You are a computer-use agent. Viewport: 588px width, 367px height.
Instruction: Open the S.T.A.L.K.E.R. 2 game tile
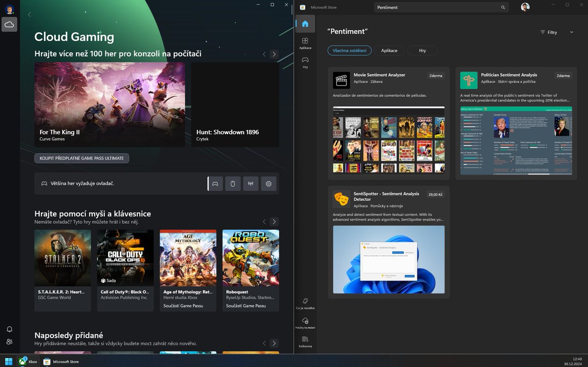tap(63, 270)
